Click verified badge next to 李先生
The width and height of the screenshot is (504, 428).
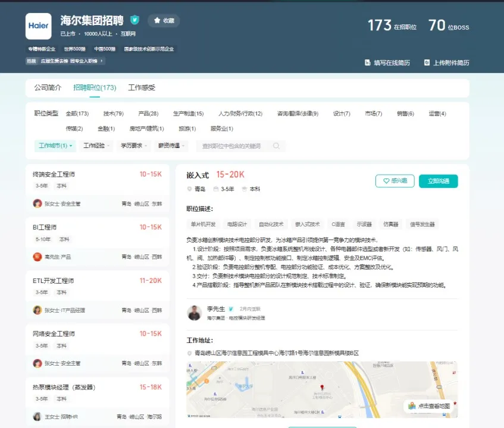[231, 309]
